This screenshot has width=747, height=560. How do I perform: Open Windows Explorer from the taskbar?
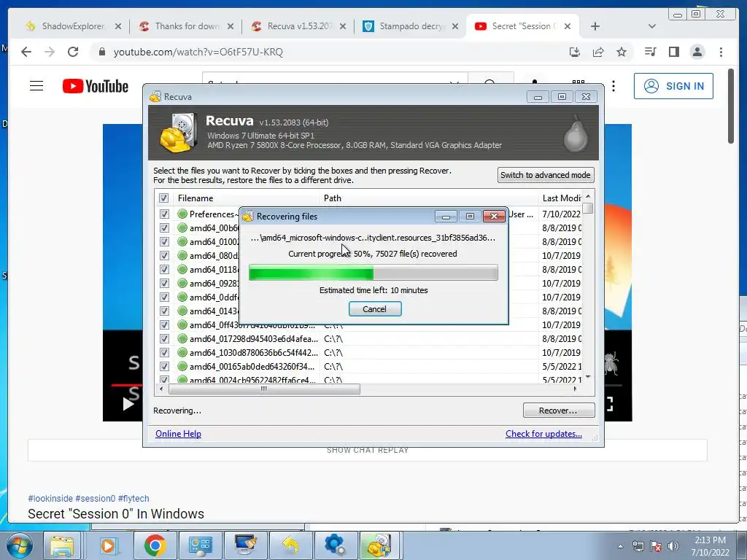coord(63,545)
